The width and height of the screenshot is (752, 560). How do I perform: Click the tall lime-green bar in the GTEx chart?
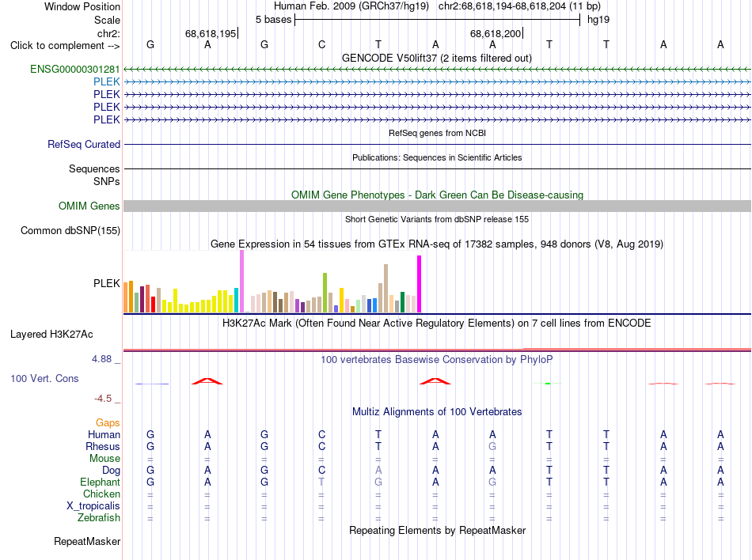click(x=325, y=293)
